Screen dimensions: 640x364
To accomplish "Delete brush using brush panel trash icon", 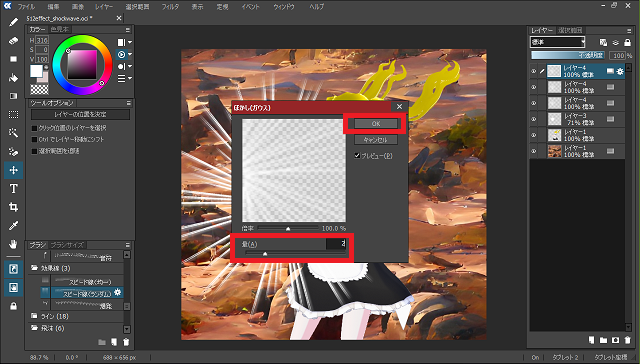I will pyautogui.click(x=127, y=342).
